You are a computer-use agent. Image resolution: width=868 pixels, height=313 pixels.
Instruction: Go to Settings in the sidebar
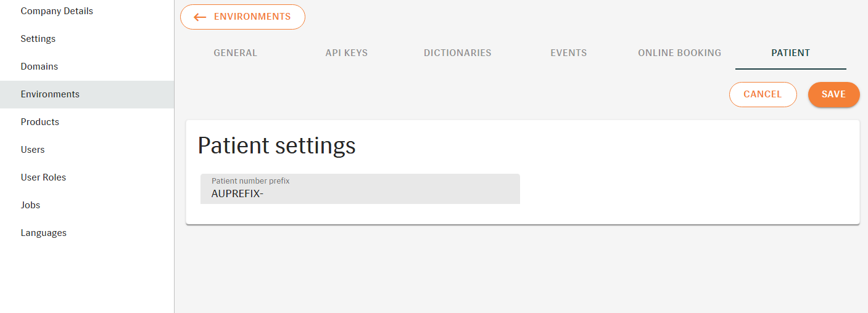38,39
